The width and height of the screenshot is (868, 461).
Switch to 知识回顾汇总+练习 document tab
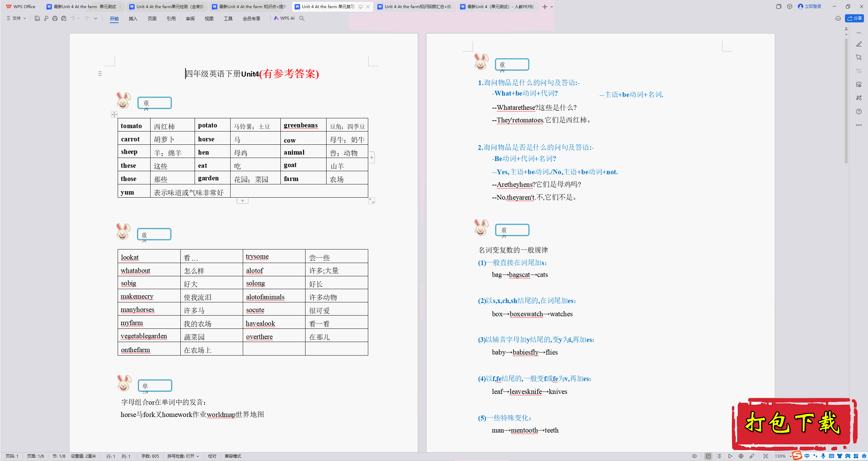point(415,6)
